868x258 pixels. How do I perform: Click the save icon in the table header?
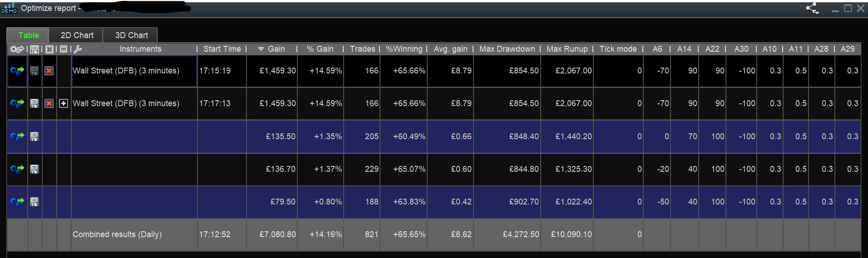34,49
